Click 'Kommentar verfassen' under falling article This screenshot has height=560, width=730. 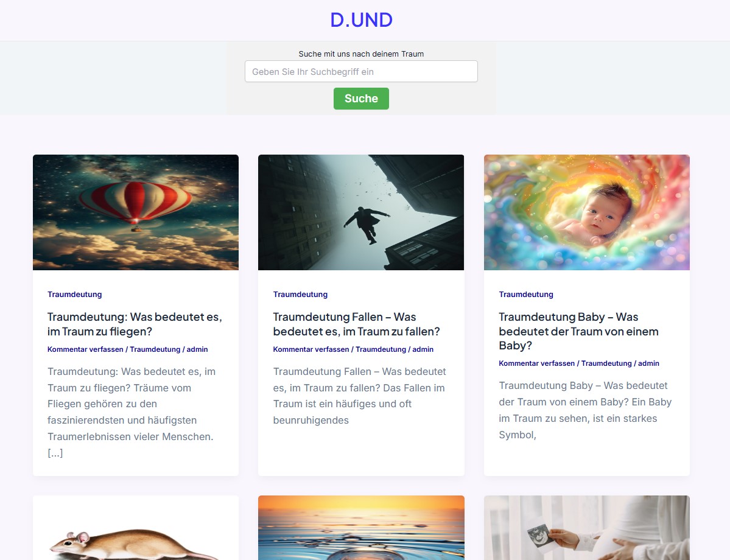click(311, 349)
